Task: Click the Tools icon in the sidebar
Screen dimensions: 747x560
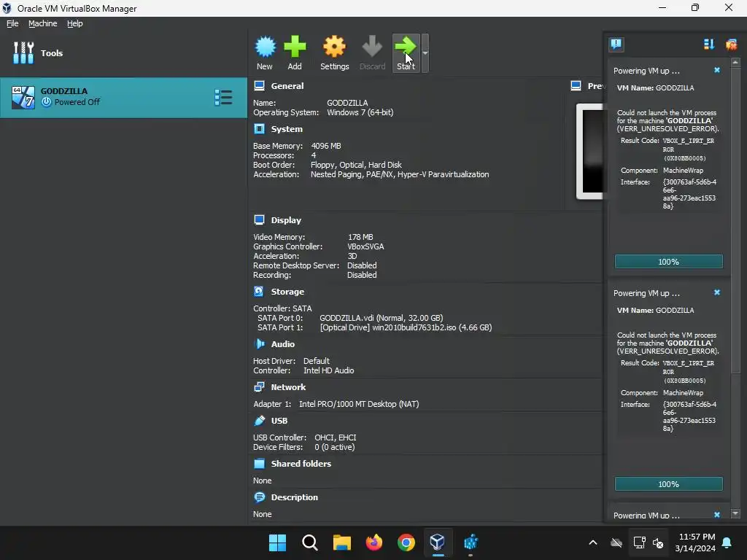Action: pyautogui.click(x=23, y=52)
